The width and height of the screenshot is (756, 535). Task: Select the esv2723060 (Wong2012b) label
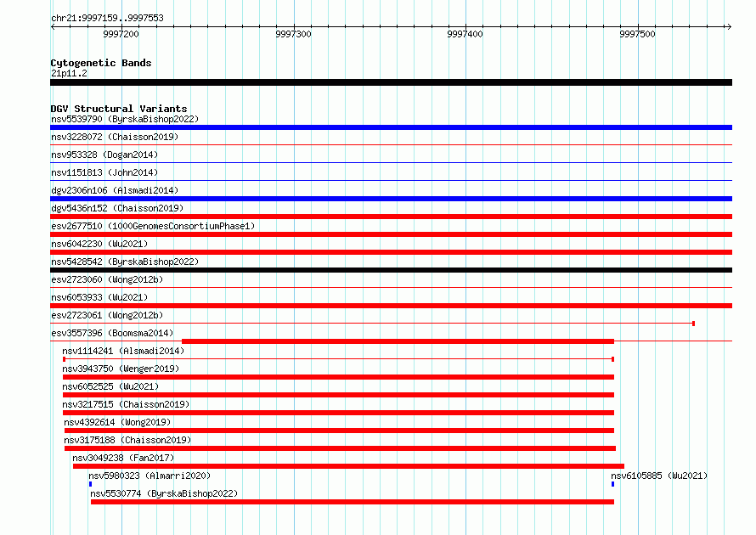point(107,279)
